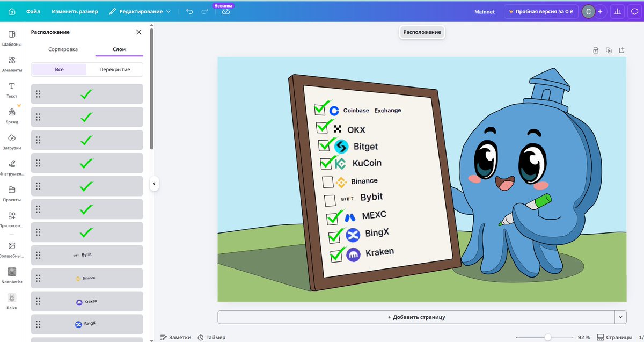Expand the arrow beside Добавить страницу
This screenshot has width=644, height=342.
pos(621,317)
